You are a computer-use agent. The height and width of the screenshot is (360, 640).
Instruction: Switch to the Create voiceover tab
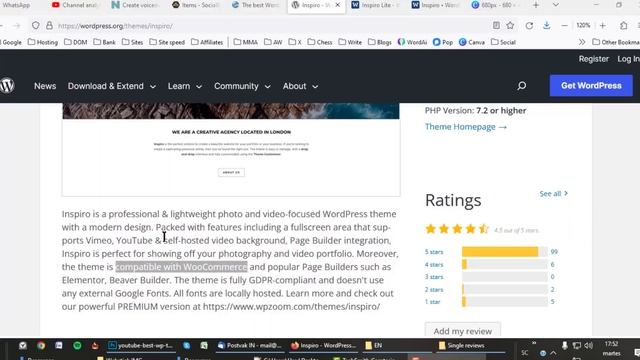tap(135, 5)
